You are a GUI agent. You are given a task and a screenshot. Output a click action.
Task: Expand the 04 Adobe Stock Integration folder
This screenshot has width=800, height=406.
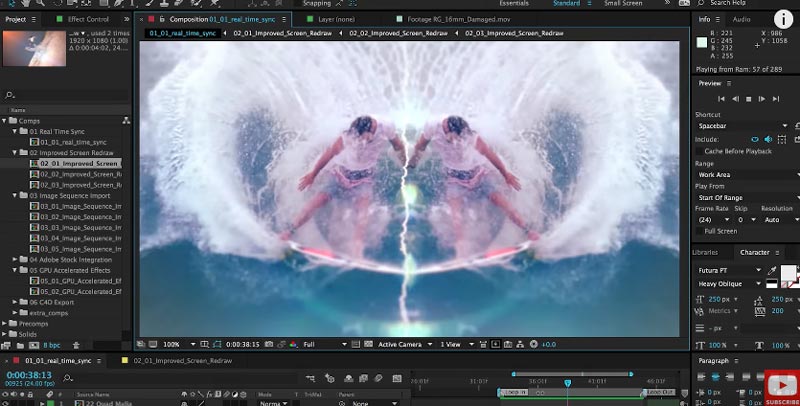point(15,260)
